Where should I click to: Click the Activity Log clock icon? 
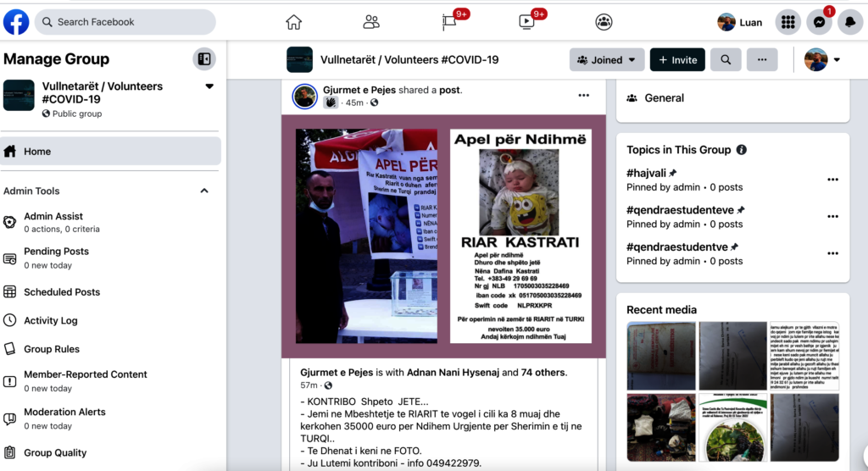click(x=9, y=320)
